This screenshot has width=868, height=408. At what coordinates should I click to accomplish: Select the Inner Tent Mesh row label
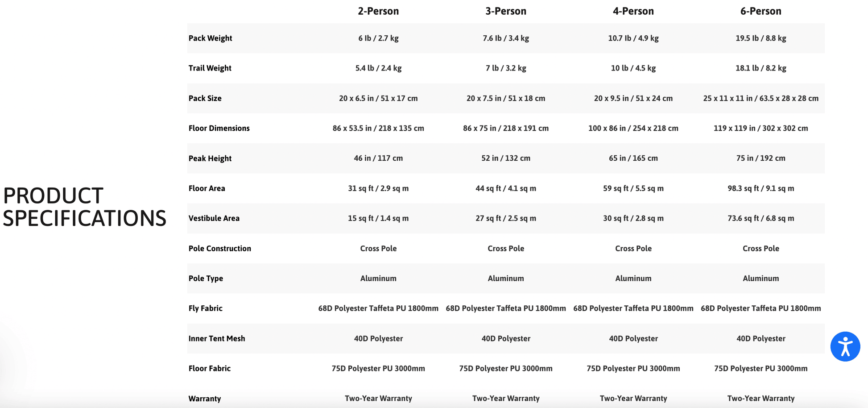click(x=217, y=339)
